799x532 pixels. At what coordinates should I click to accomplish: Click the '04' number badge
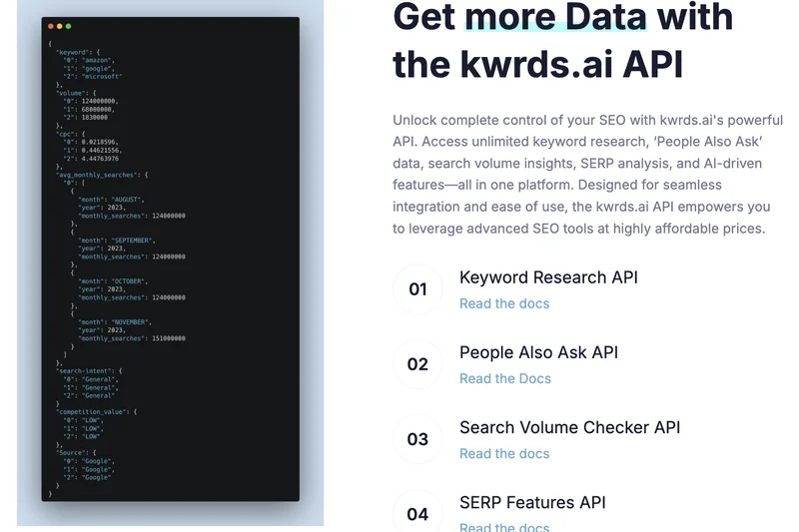tap(417, 512)
